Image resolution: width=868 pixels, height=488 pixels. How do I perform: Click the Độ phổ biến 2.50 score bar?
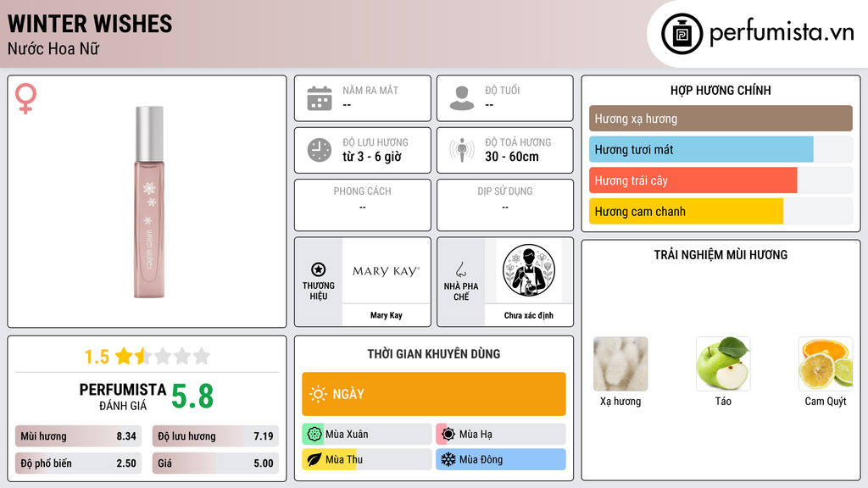tap(78, 463)
